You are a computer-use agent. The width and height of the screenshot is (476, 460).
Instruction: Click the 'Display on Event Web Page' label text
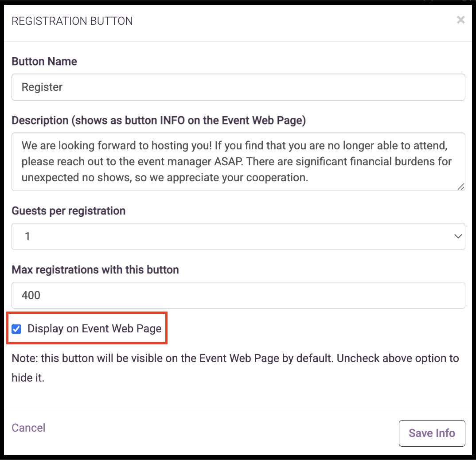click(x=94, y=329)
